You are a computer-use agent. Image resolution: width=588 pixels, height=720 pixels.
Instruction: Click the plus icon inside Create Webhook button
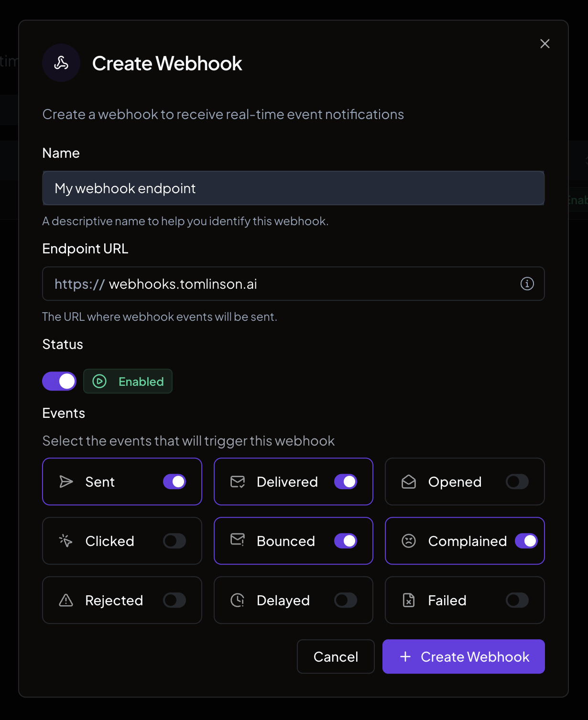[406, 656]
